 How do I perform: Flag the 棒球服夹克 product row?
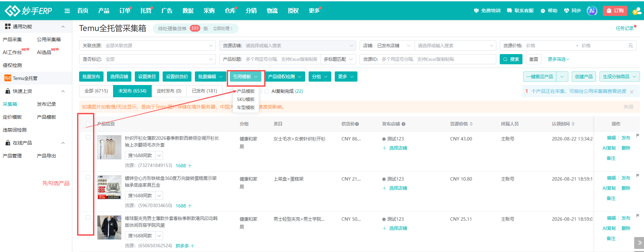(x=638, y=216)
